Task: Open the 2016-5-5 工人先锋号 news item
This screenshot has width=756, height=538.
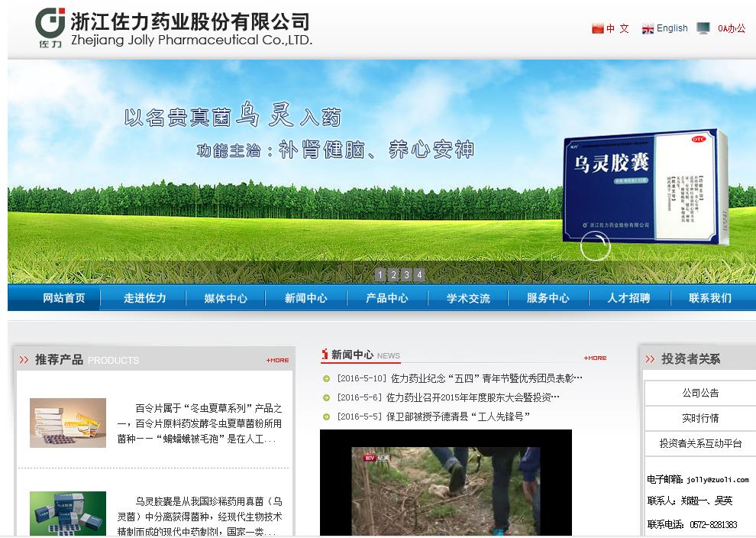Action: pos(434,416)
